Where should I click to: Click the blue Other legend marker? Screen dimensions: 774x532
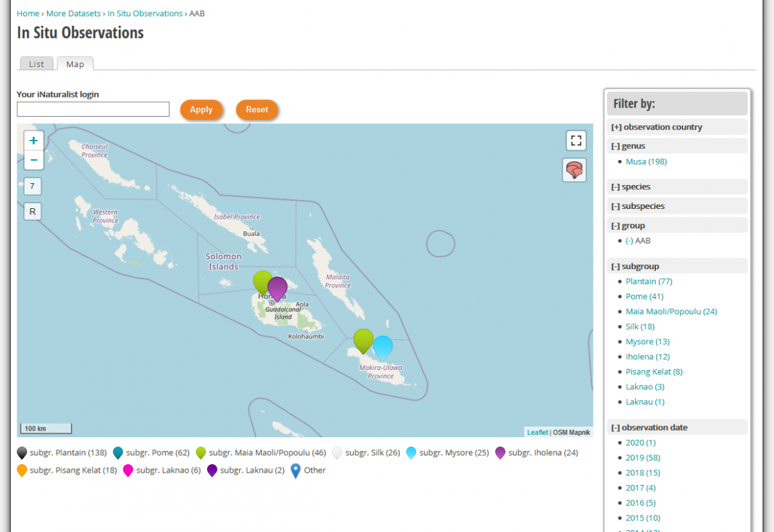point(296,471)
